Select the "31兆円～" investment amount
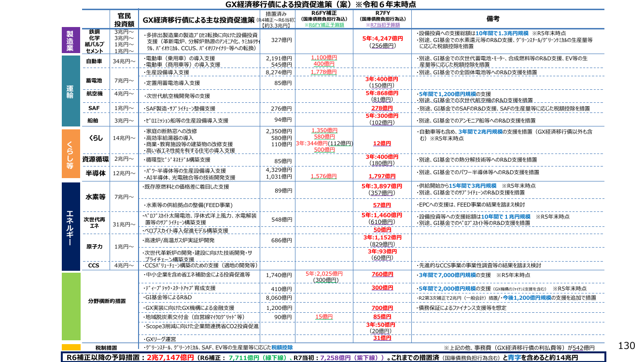 pos(124,224)
